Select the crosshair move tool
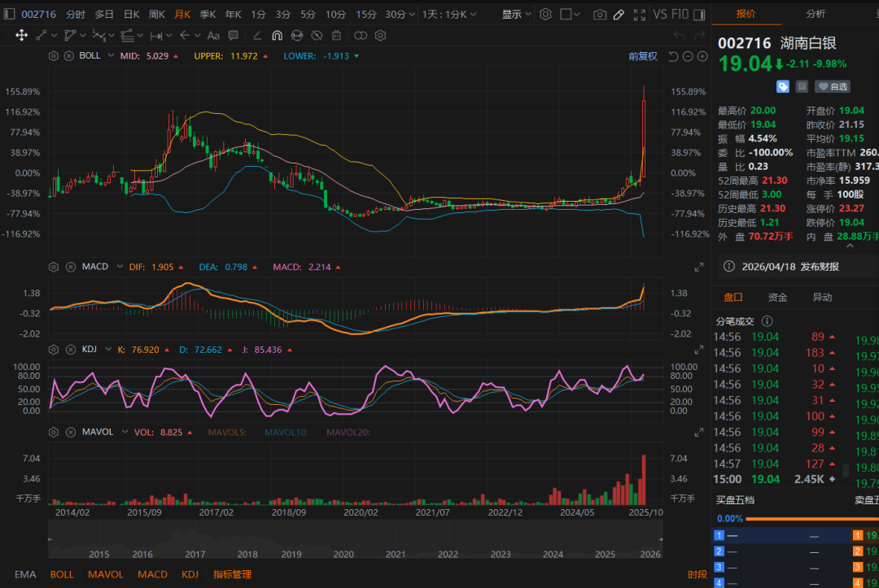Screen dimensions: 879x588 click(x=21, y=35)
